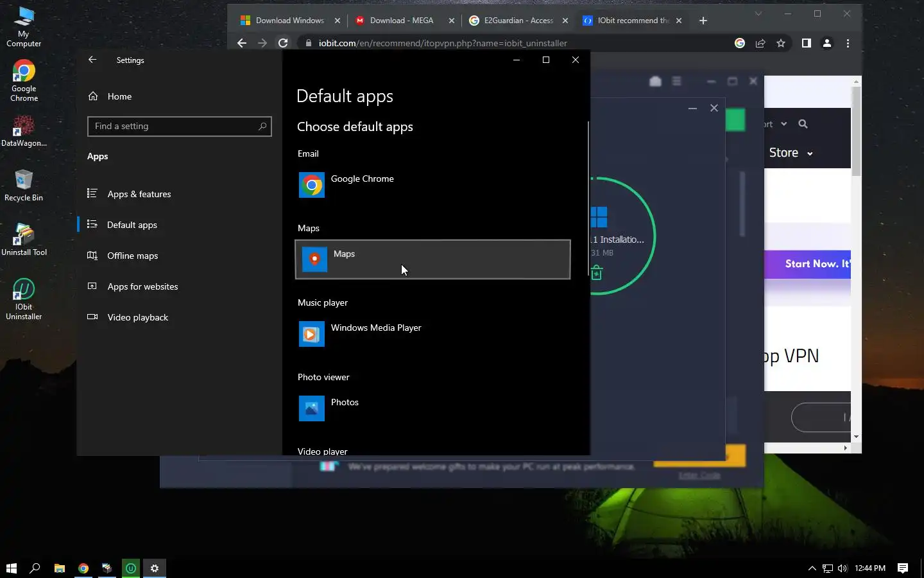Open Chrome three-dot menu

coord(848,43)
